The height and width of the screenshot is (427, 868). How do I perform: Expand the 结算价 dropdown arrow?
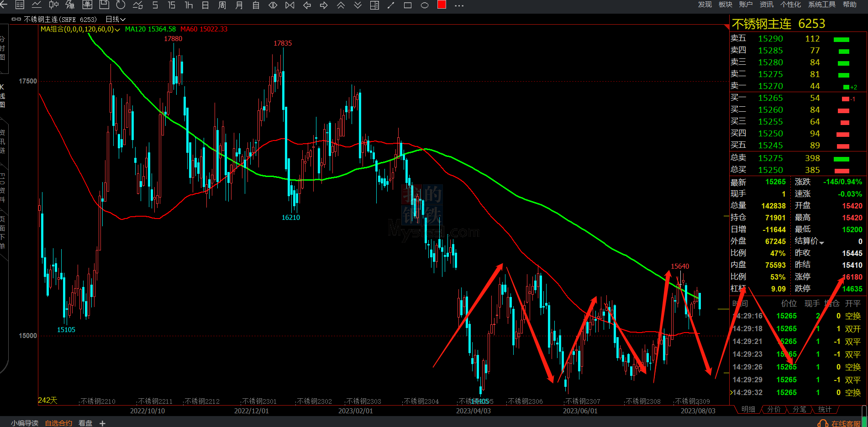822,242
